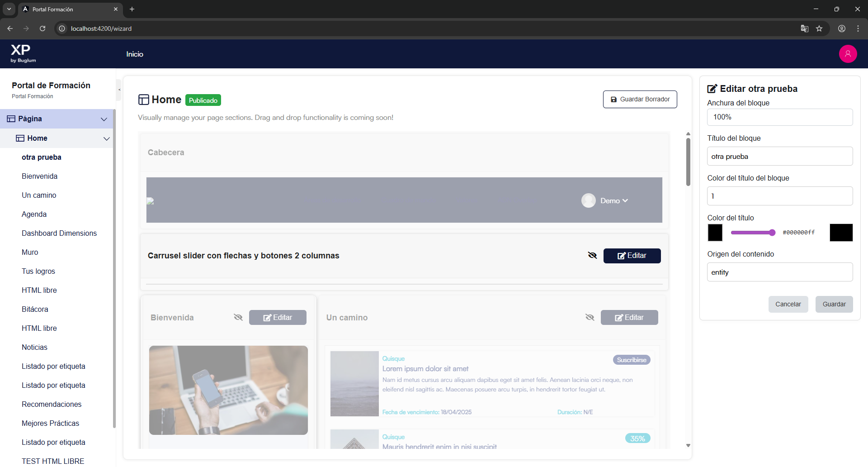The height and width of the screenshot is (467, 868).
Task: Click the Demo user avatar in the header preview
Action: click(x=588, y=200)
